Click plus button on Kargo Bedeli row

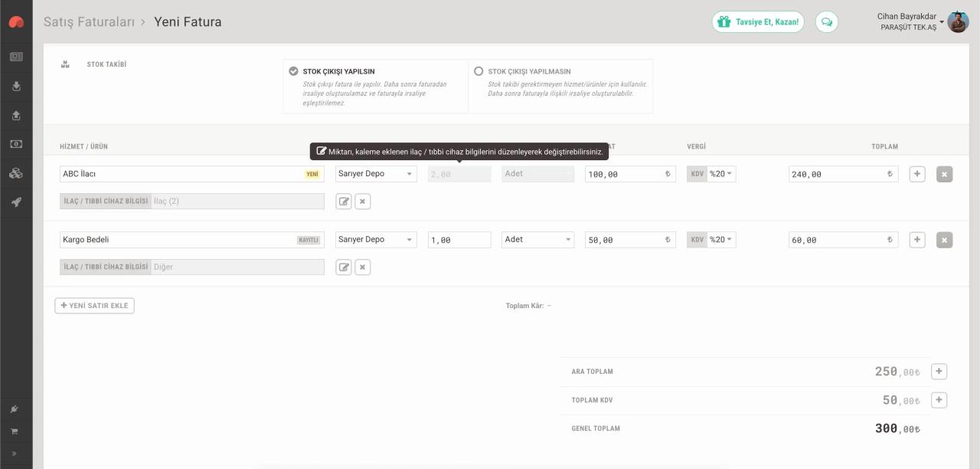pos(916,240)
